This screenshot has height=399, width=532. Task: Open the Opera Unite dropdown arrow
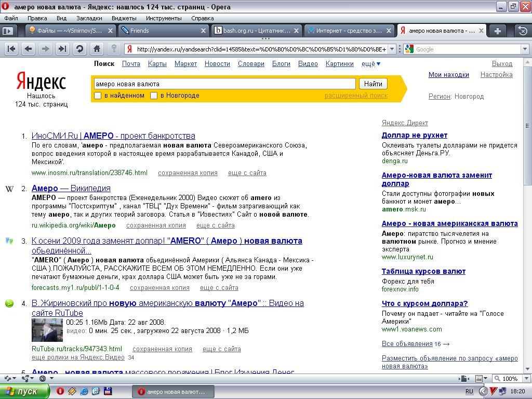coord(32,378)
